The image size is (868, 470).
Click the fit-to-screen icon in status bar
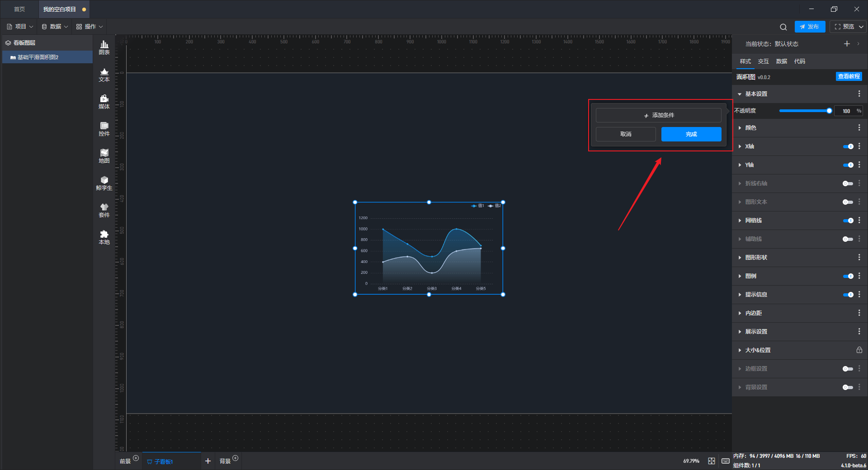[x=712, y=461]
